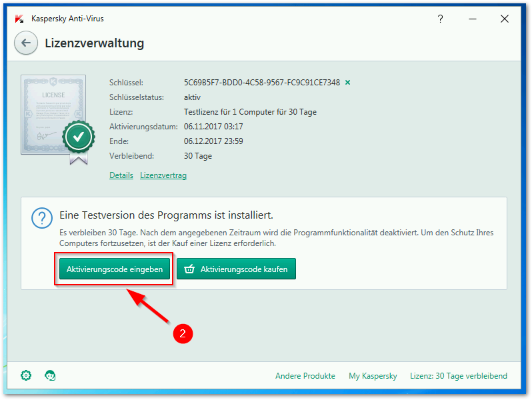Open the Details link
532x400 pixels.
coord(121,175)
